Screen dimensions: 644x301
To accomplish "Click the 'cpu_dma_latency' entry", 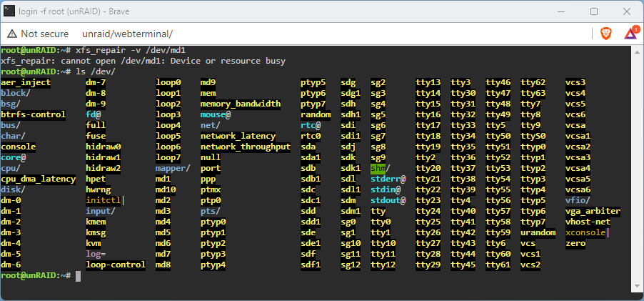I will click(x=38, y=179).
